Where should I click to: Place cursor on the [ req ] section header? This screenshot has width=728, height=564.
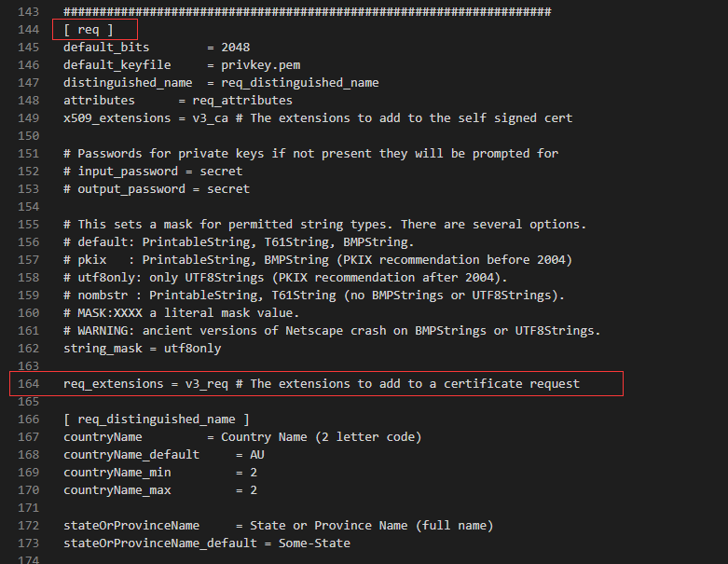(x=89, y=30)
